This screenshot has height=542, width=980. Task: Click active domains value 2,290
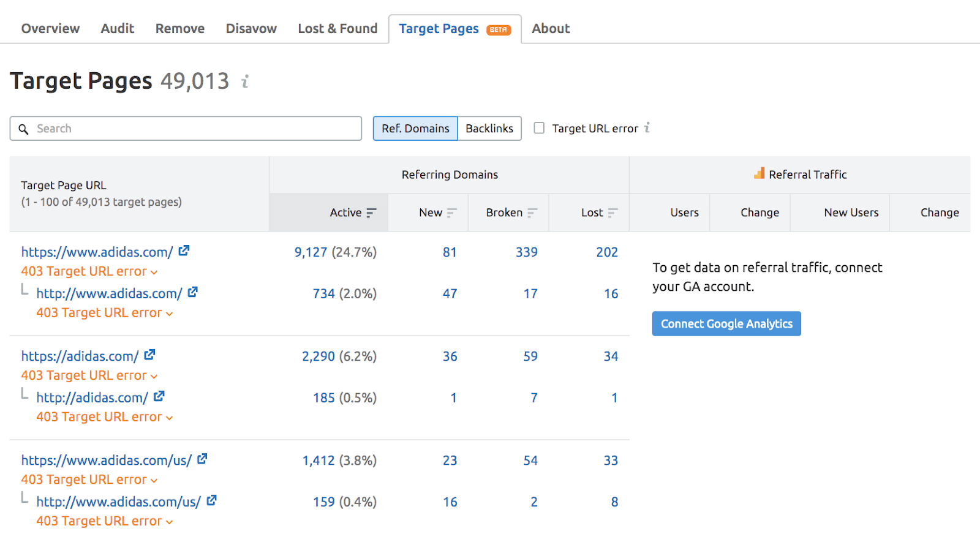pos(318,356)
